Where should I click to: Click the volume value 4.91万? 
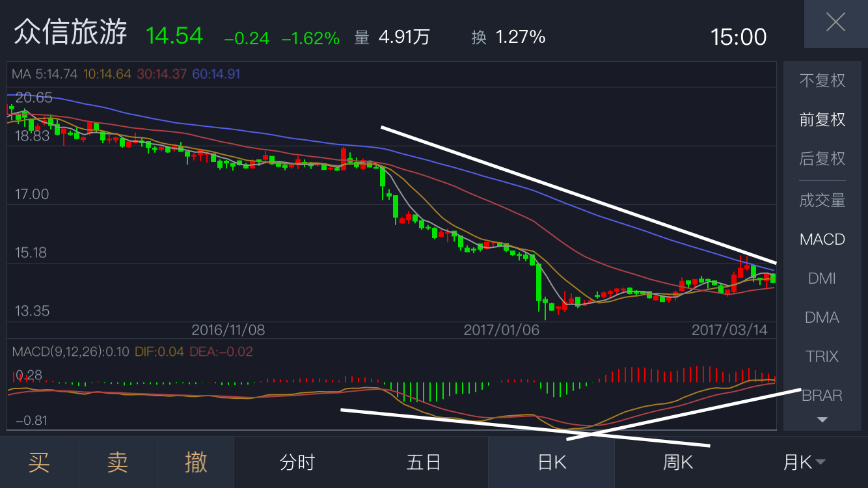coord(404,37)
